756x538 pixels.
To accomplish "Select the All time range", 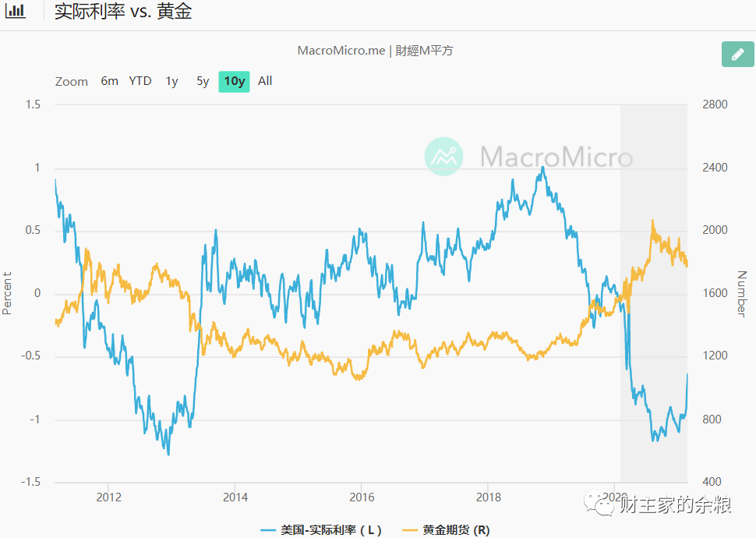I will coord(265,80).
